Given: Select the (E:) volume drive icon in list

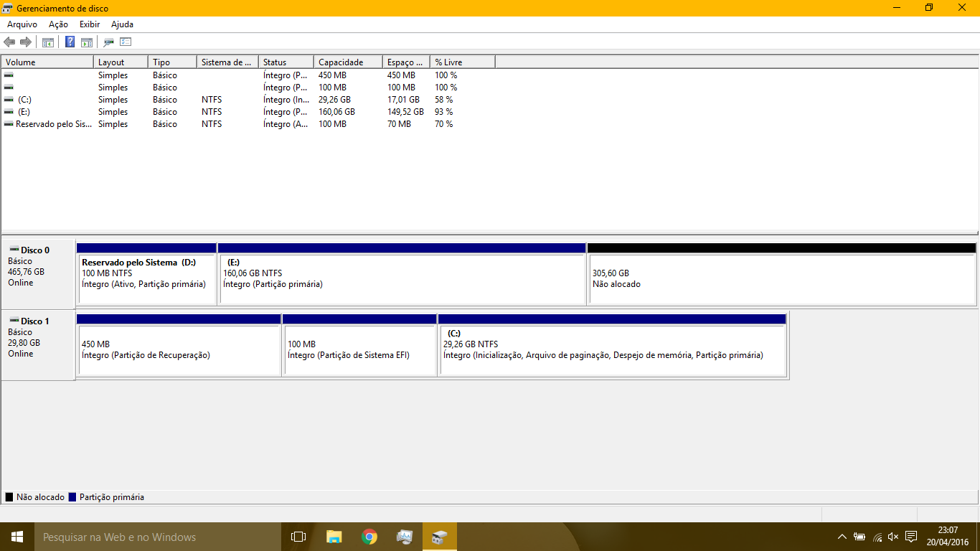Looking at the screenshot, I should [9, 112].
